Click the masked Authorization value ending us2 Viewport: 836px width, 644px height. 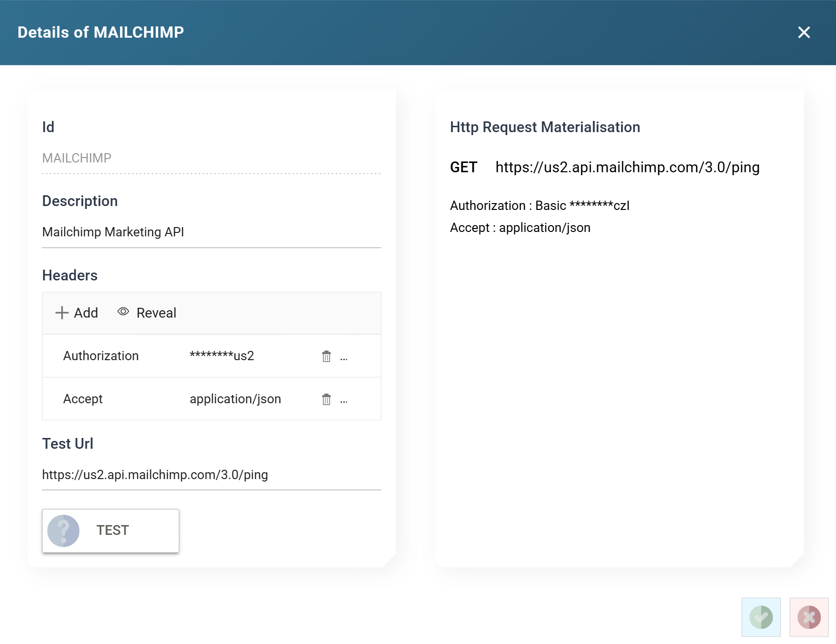pyautogui.click(x=222, y=356)
